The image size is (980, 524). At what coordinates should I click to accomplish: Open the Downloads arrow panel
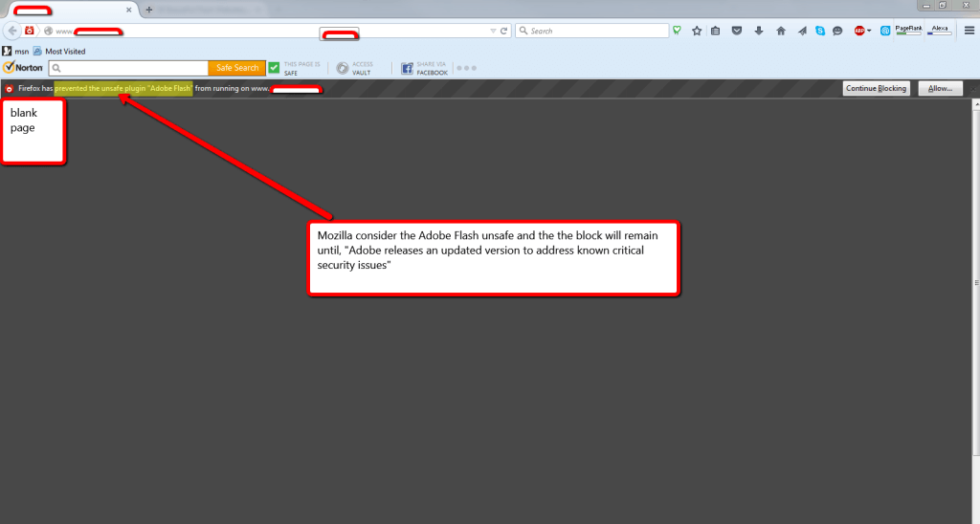(x=759, y=31)
